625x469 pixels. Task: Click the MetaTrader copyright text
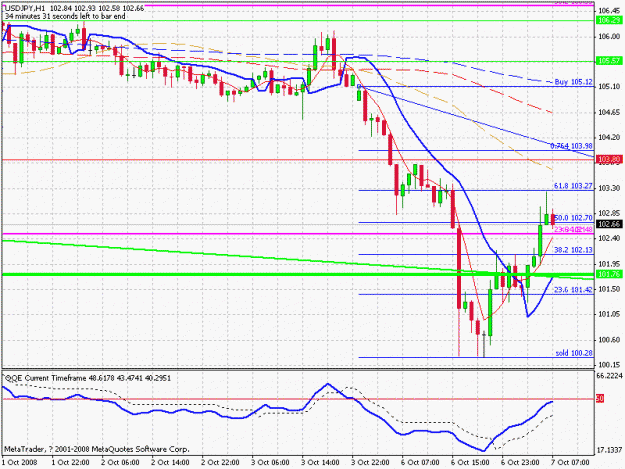coord(96,449)
